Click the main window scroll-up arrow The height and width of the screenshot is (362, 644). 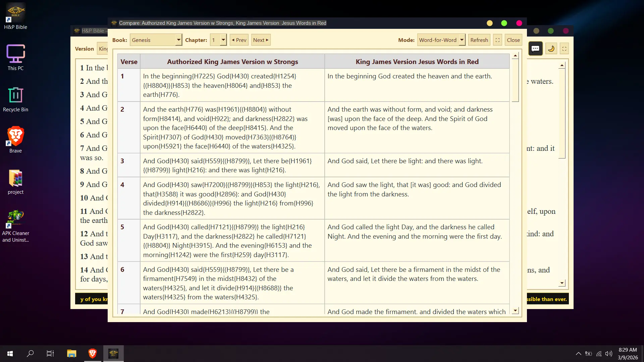coord(562,65)
